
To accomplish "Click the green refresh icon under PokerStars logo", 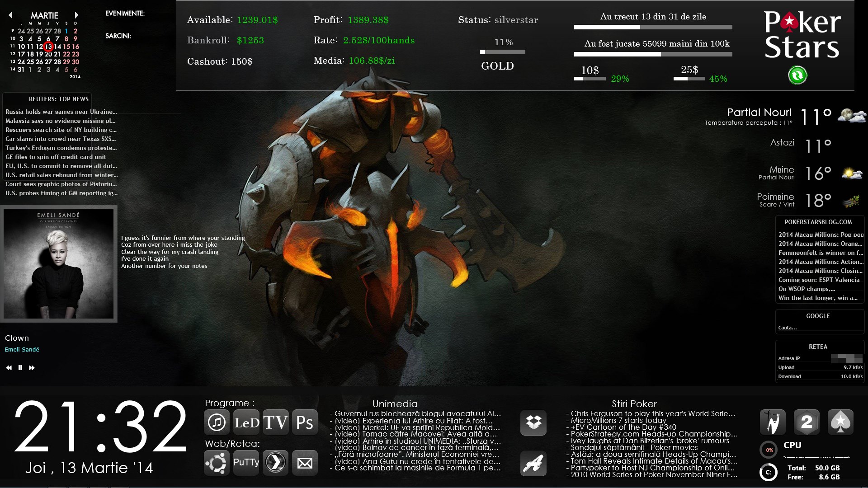I will [x=797, y=75].
